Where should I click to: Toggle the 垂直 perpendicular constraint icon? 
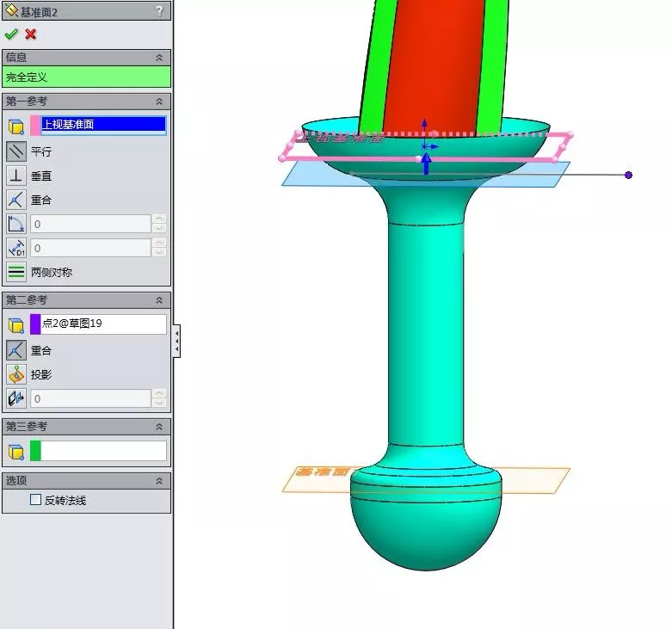tap(16, 176)
